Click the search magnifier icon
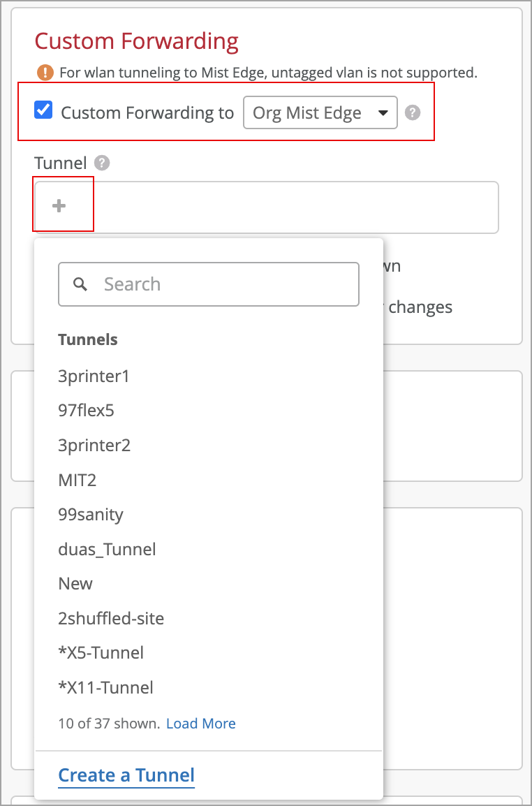The width and height of the screenshot is (532, 806). tap(81, 284)
